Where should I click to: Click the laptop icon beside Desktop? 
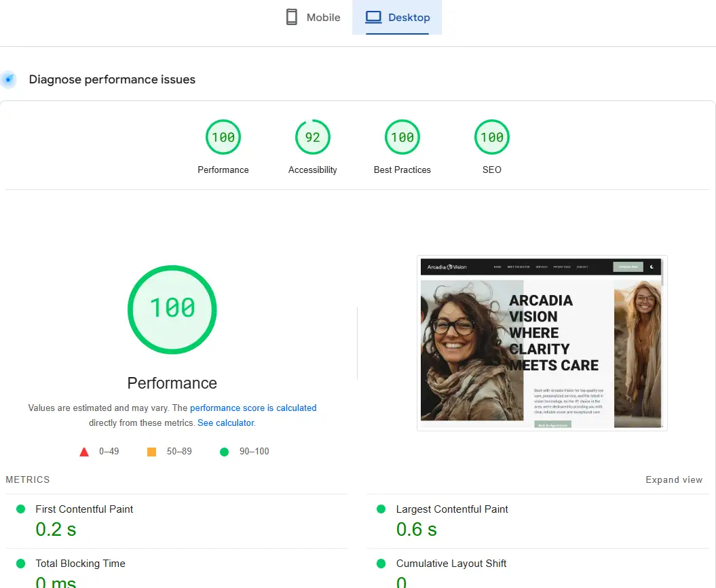[x=373, y=16]
